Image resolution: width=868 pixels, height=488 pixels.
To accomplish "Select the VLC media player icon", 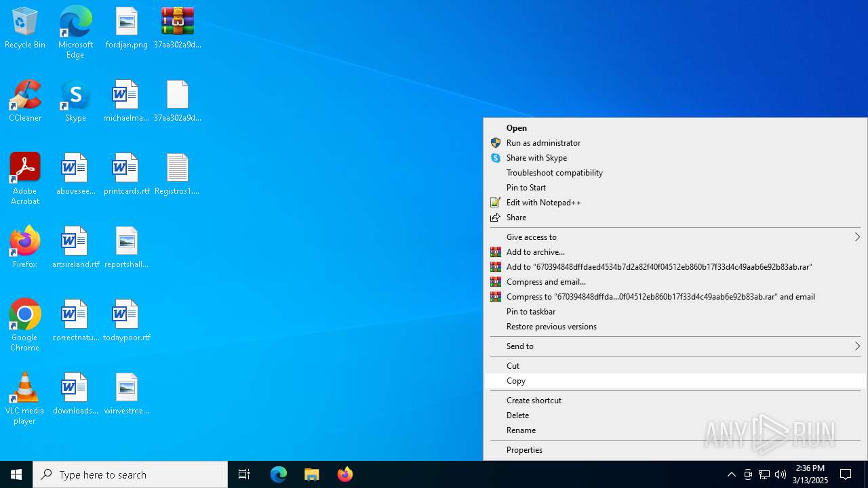I will tap(25, 399).
